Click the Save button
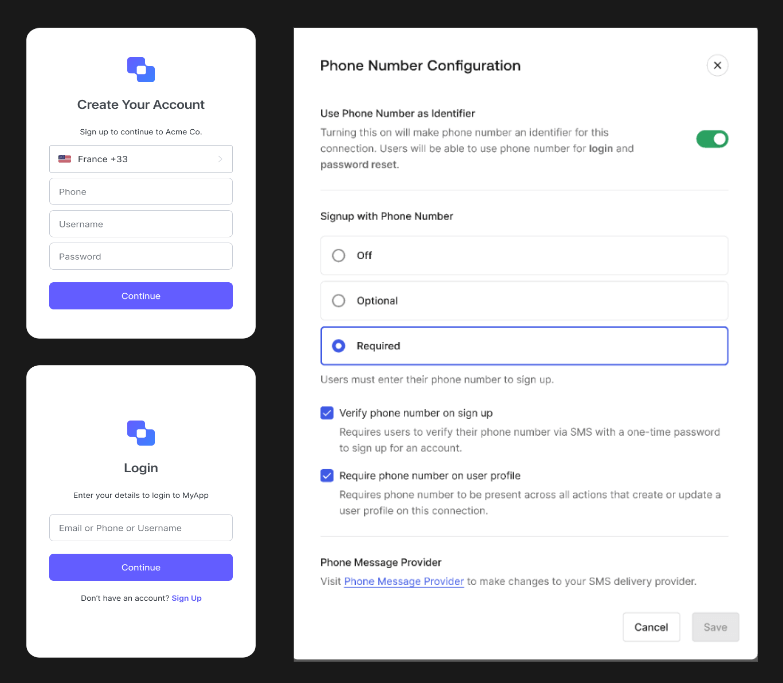Screen dimensions: 783x683 coord(715,627)
